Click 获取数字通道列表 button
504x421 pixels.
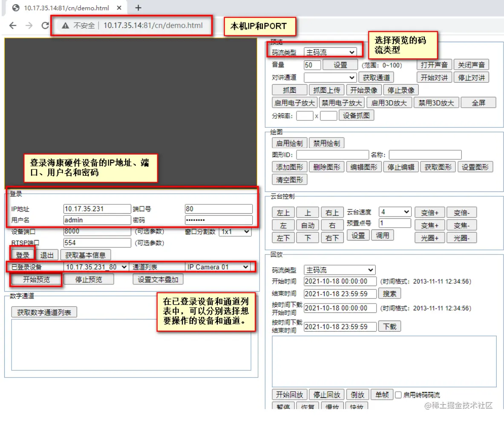click(x=44, y=312)
